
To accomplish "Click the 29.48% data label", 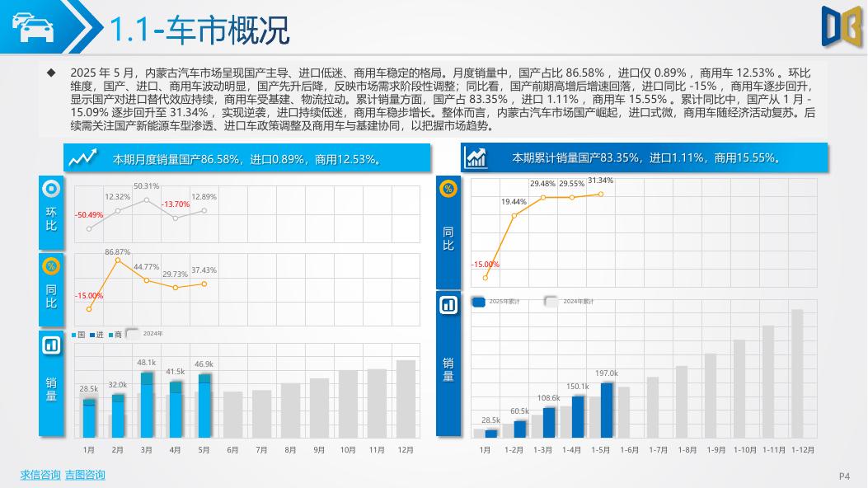I will (x=542, y=183).
